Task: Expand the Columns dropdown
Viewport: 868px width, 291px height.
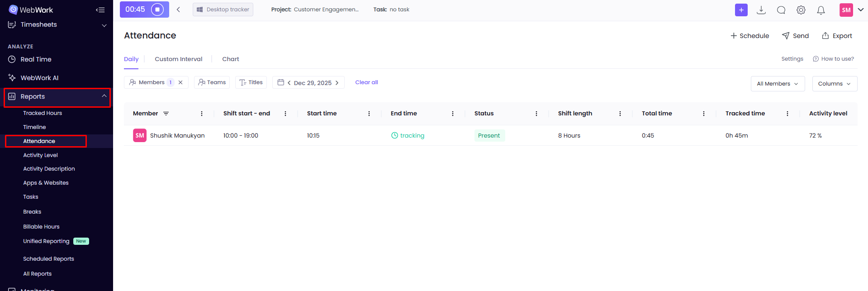Action: click(x=835, y=84)
